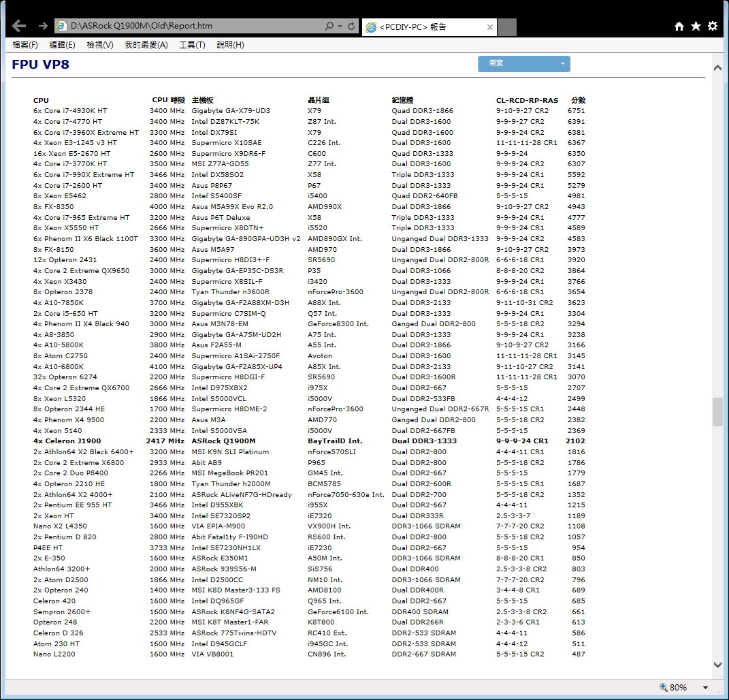Click the 分數 score column header
729x700 pixels.
pyautogui.click(x=578, y=100)
